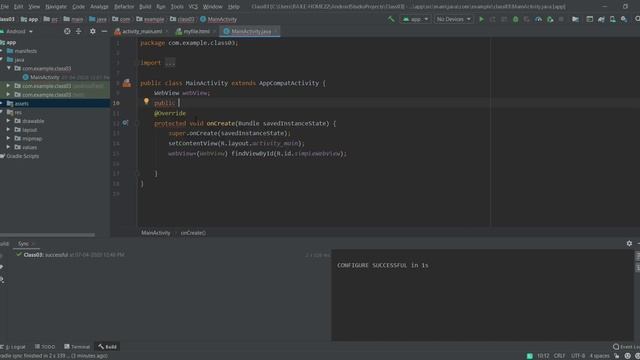Open the Run menu
640x360 pixels.
coord(161,7)
